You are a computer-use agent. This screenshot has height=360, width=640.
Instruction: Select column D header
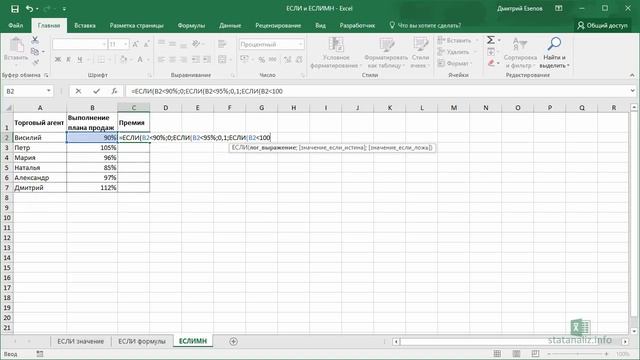click(165, 108)
